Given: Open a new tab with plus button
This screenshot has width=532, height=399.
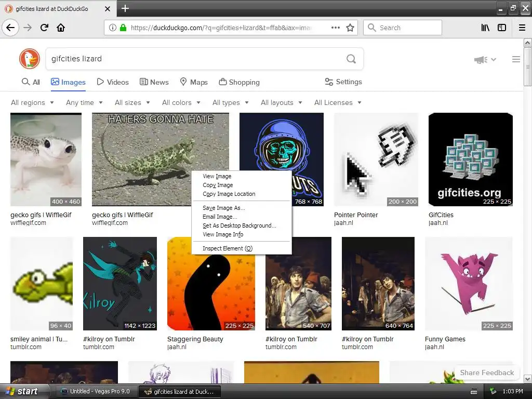Looking at the screenshot, I should point(125,8).
